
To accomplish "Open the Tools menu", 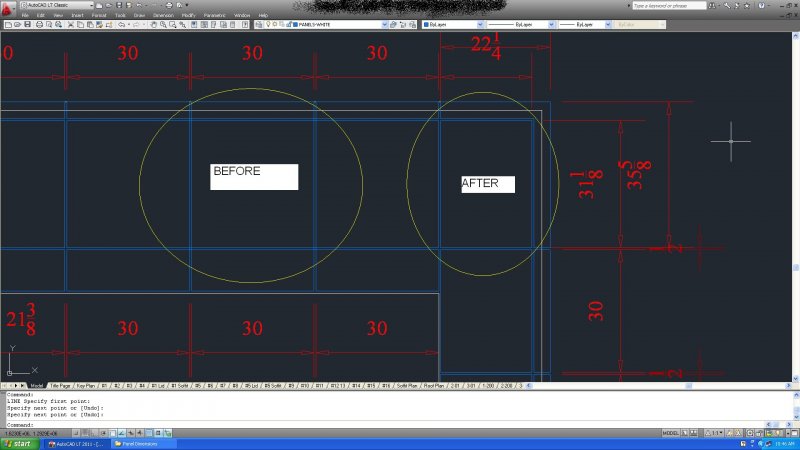I will point(120,15).
